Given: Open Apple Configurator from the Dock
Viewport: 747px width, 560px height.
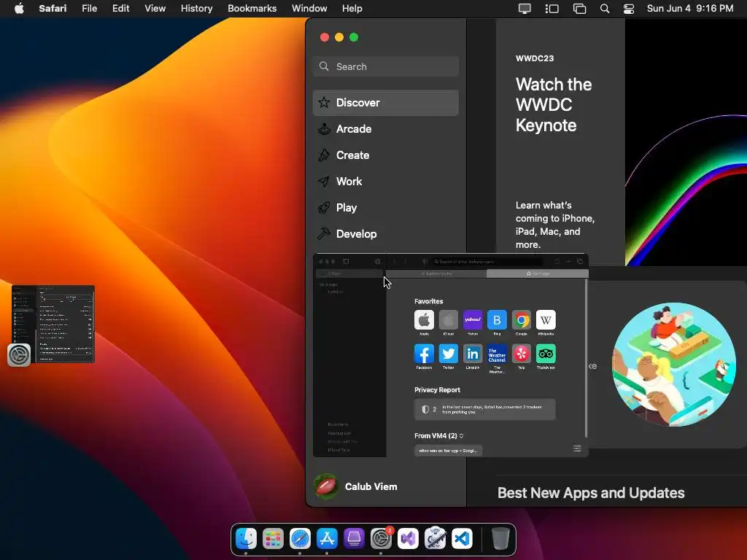Looking at the screenshot, I should pos(354,539).
